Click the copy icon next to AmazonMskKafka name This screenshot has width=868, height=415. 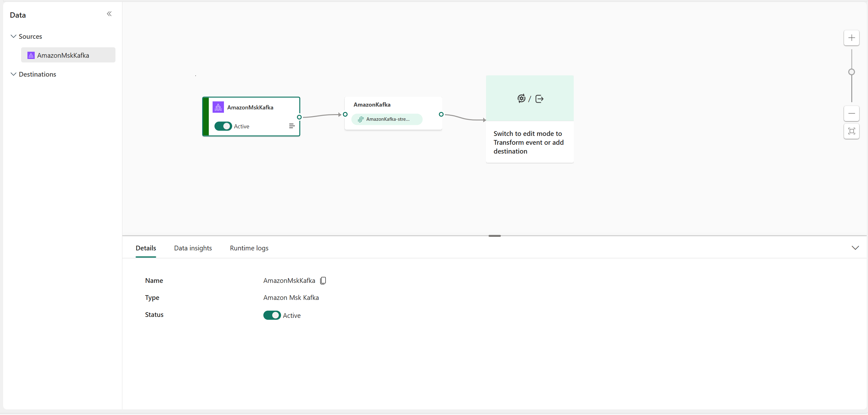click(x=323, y=281)
